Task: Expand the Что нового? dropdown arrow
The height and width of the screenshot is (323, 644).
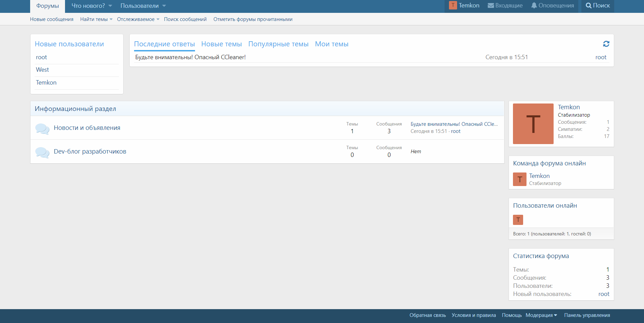Action: coord(110,6)
